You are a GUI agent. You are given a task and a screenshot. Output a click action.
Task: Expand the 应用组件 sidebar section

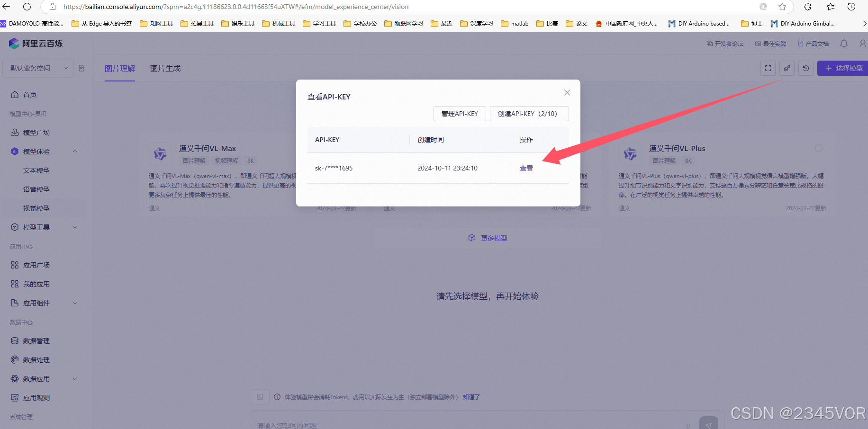pyautogui.click(x=75, y=303)
